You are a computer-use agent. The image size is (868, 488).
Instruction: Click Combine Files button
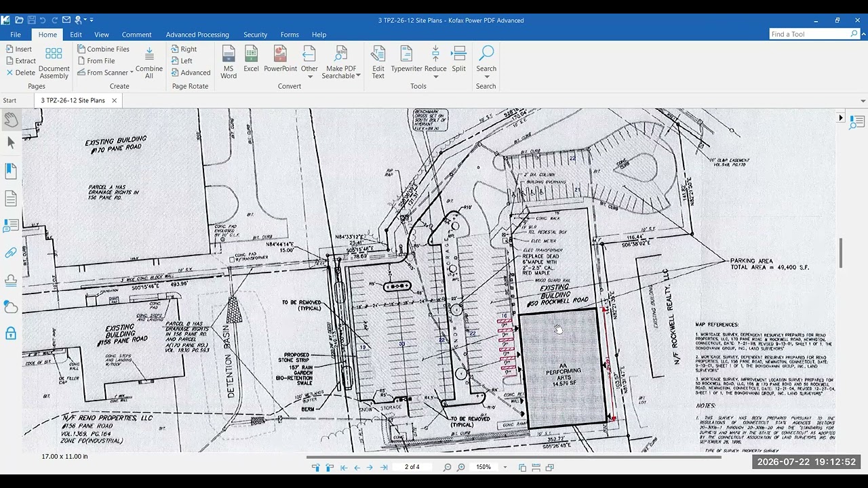point(103,49)
